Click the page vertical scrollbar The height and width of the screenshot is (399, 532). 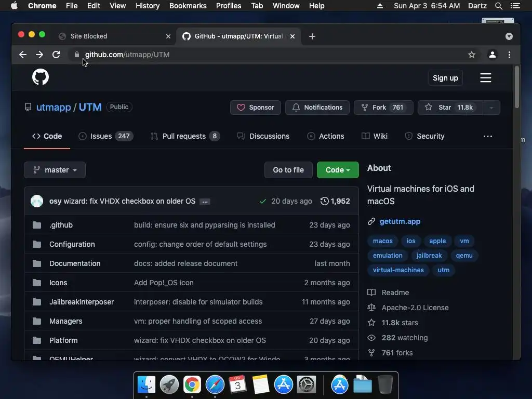coord(517,87)
